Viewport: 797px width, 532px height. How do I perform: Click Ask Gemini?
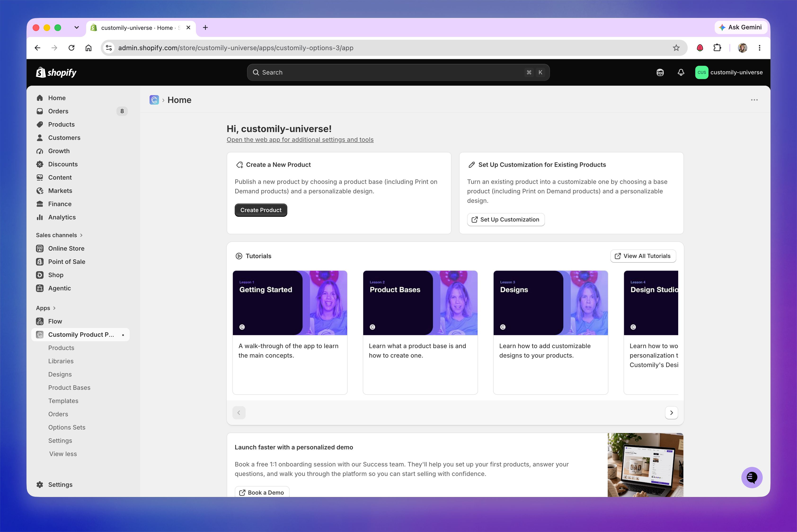[741, 27]
